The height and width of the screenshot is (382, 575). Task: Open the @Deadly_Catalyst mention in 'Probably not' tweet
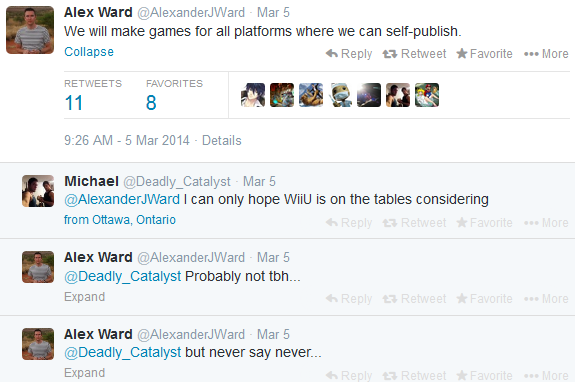pyautogui.click(x=122, y=276)
